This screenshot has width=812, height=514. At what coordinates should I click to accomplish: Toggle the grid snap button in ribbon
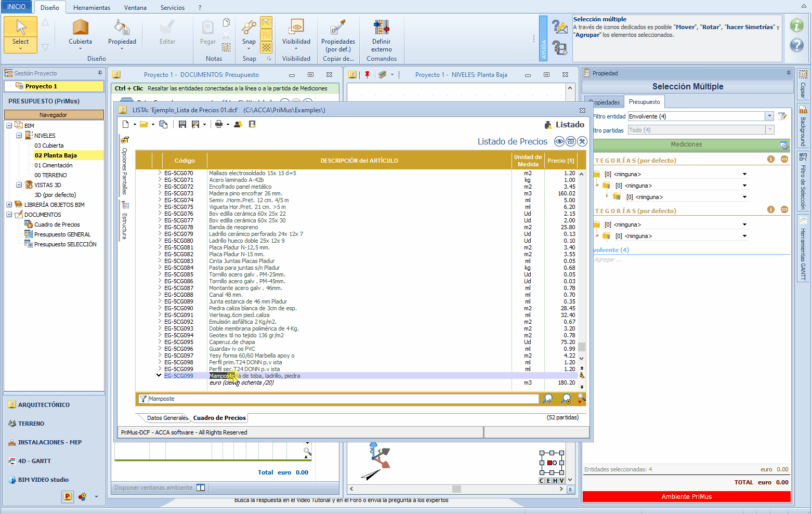coord(266,48)
